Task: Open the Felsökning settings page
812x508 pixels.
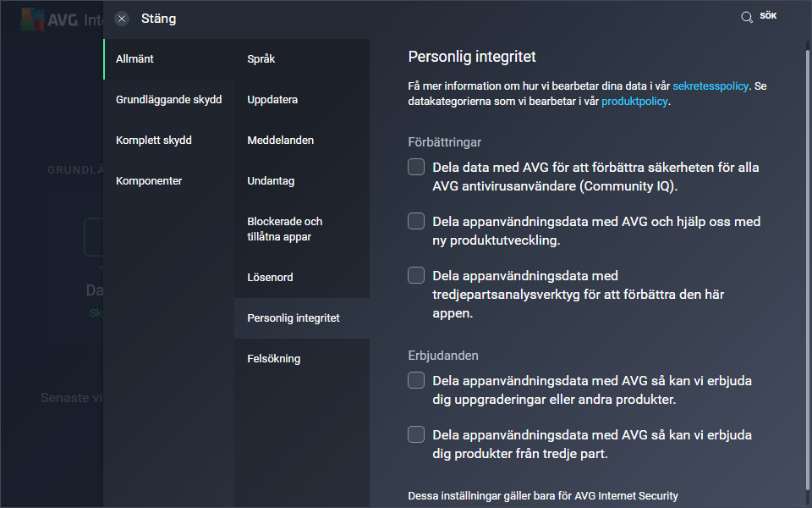Action: pyautogui.click(x=302, y=359)
